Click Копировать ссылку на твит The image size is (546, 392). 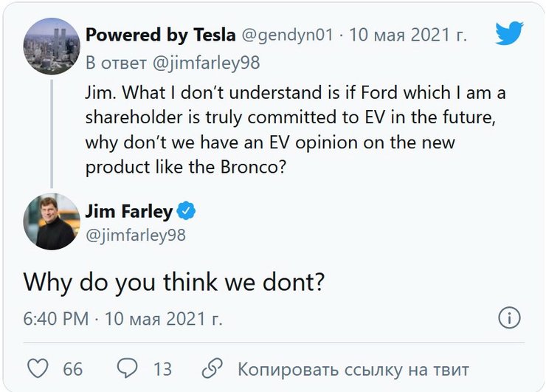click(x=353, y=368)
